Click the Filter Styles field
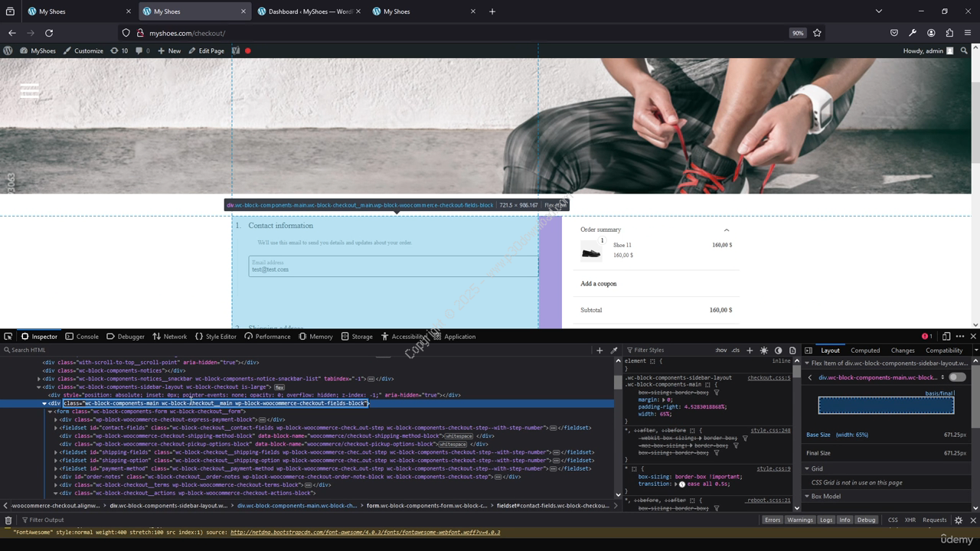Image resolution: width=980 pixels, height=551 pixels. (x=666, y=350)
